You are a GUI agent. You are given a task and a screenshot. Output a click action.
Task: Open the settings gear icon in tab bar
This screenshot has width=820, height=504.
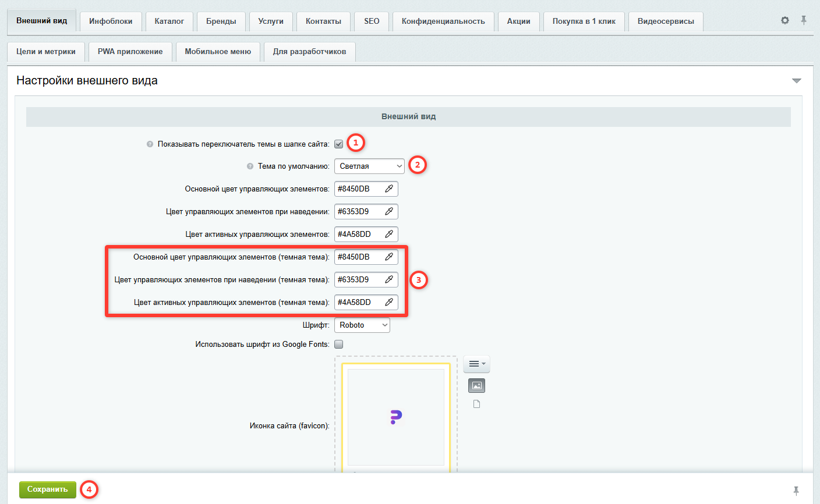785,20
